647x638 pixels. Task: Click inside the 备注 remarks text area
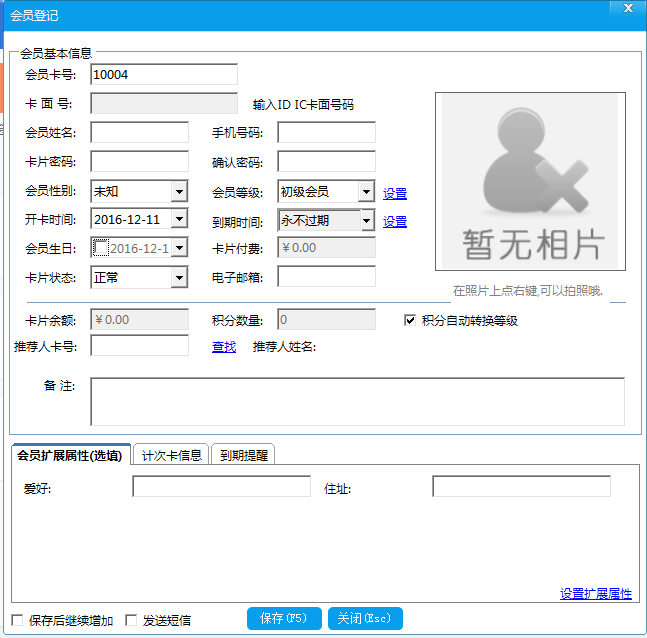[357, 402]
